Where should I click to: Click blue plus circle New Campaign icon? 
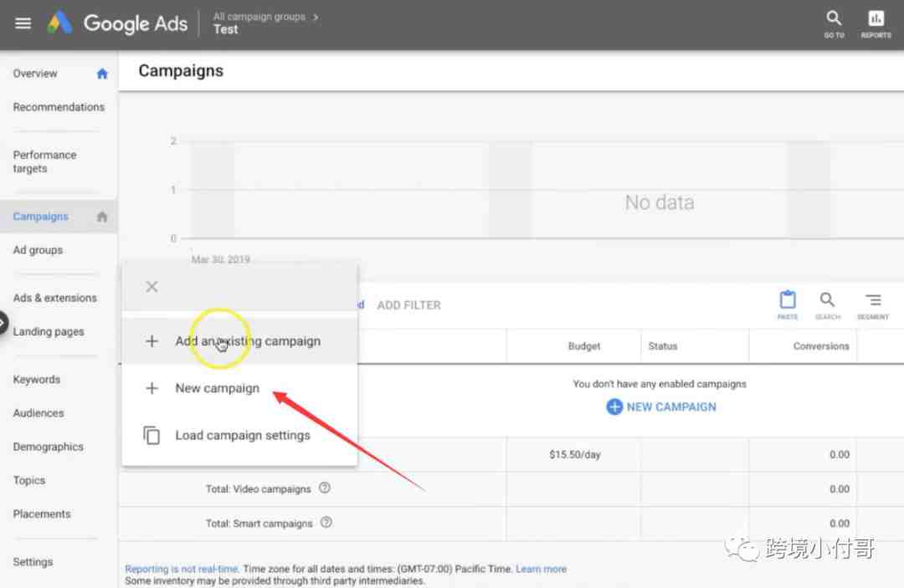[614, 406]
